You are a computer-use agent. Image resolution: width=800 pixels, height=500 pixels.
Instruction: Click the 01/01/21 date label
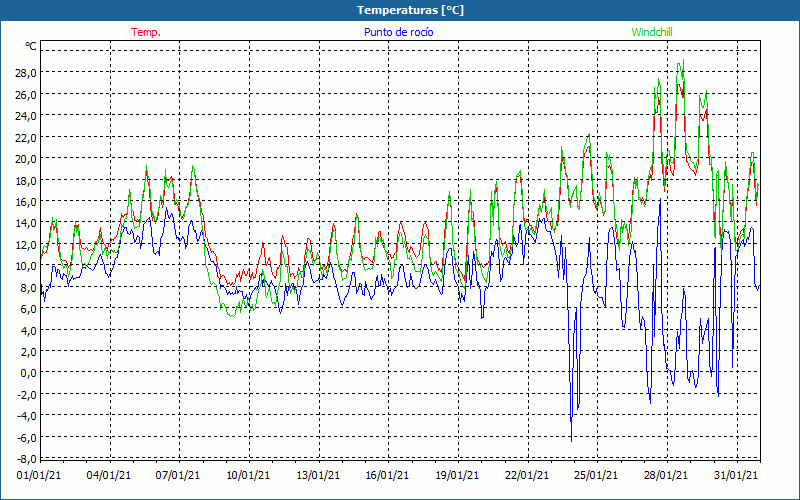coord(39,475)
